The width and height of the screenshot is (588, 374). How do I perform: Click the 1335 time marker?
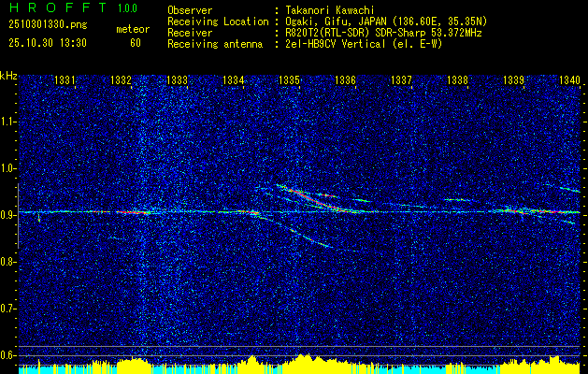tap(289, 79)
